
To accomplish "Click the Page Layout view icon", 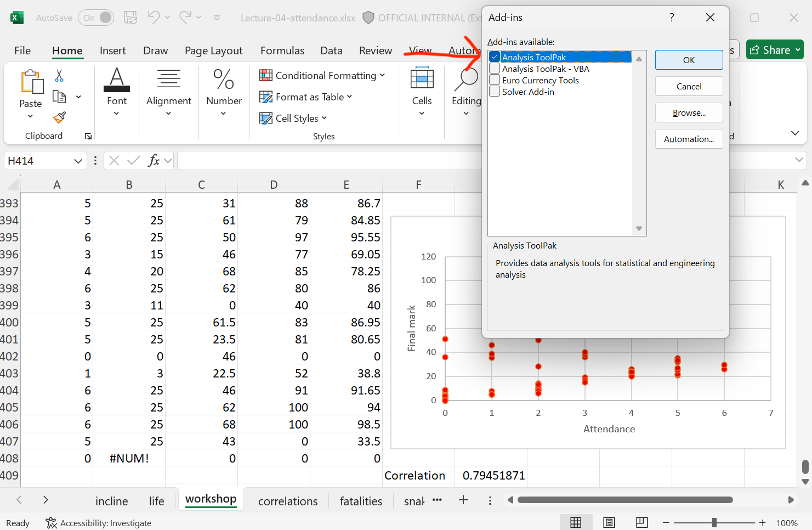I will coord(609,523).
